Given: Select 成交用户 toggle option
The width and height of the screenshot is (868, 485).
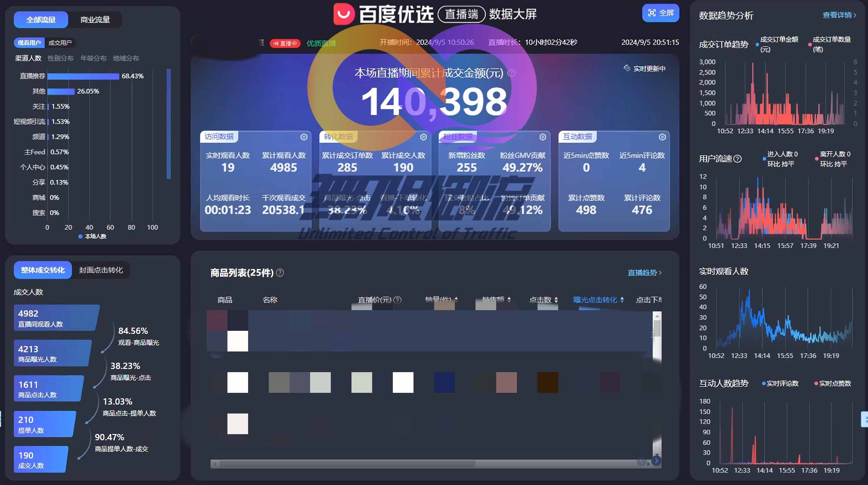Looking at the screenshot, I should pos(60,43).
